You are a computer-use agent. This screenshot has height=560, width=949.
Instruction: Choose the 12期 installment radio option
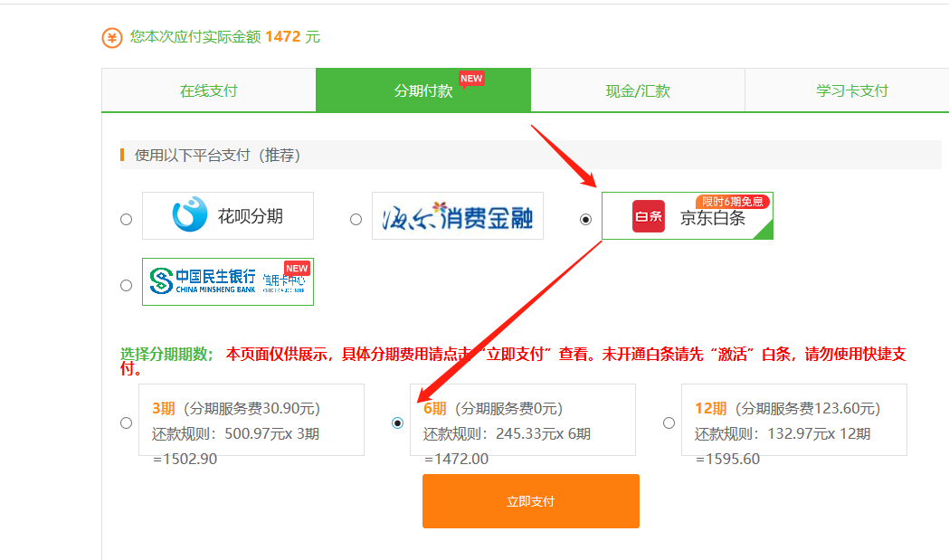click(x=669, y=422)
